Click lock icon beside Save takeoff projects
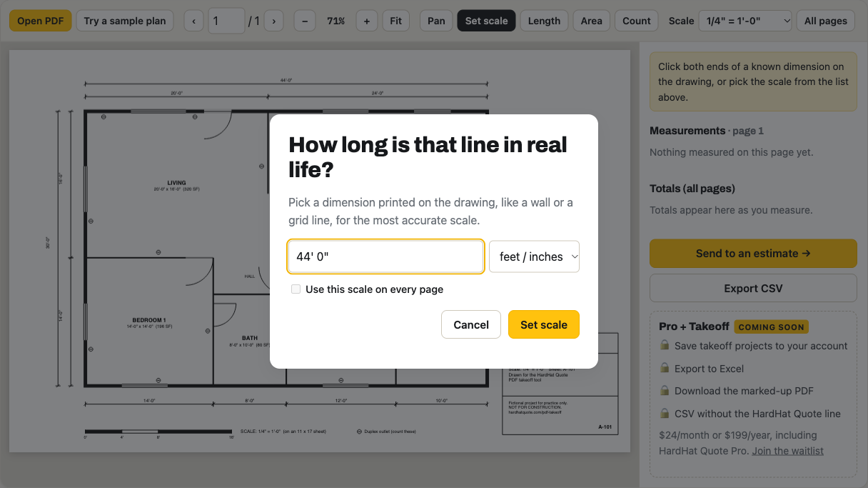Image resolution: width=868 pixels, height=488 pixels. click(x=665, y=346)
